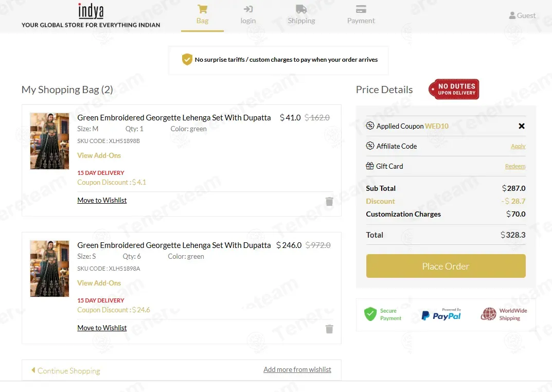This screenshot has height=392, width=552.
Task: Move the Size M lehenga to Wishlist
Action: click(x=102, y=200)
